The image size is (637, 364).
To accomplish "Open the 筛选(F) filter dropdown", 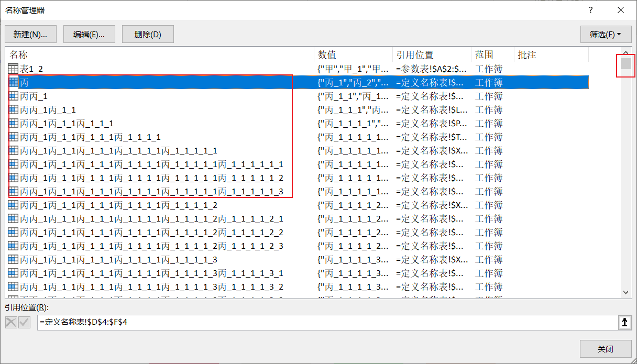I will (606, 35).
